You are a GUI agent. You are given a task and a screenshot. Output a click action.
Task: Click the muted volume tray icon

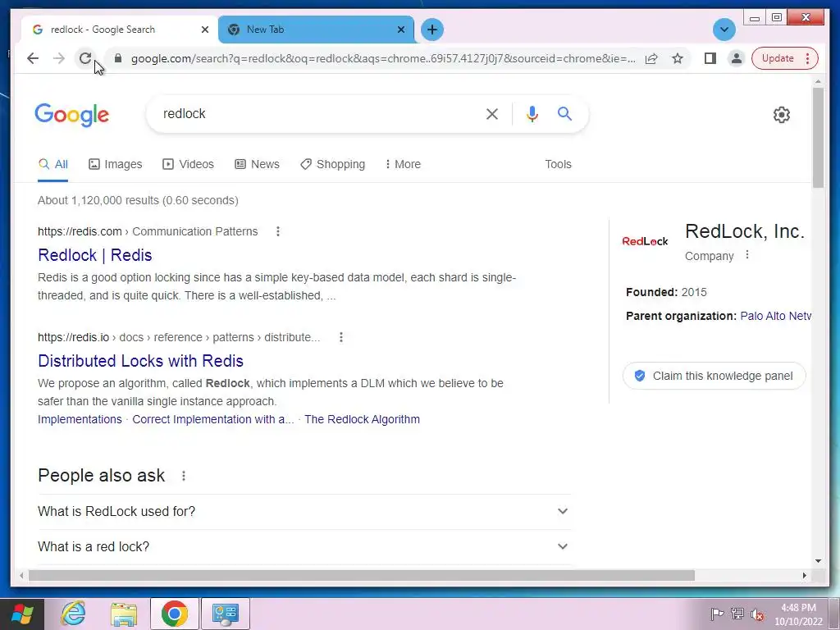[757, 614]
